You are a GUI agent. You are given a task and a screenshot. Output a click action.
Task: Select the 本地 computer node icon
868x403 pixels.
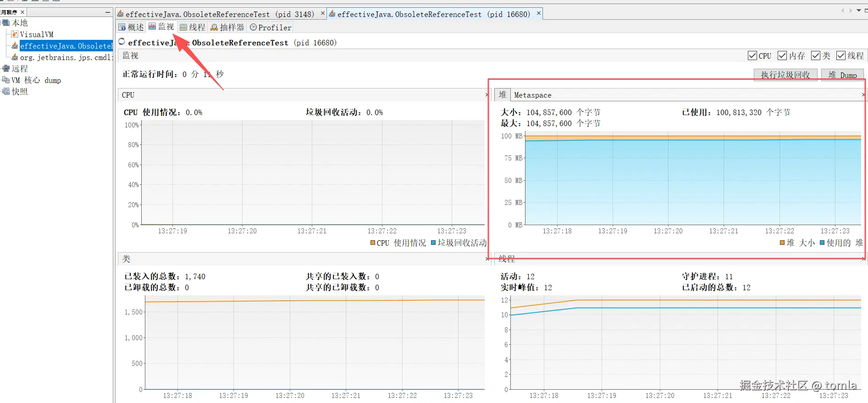6,22
